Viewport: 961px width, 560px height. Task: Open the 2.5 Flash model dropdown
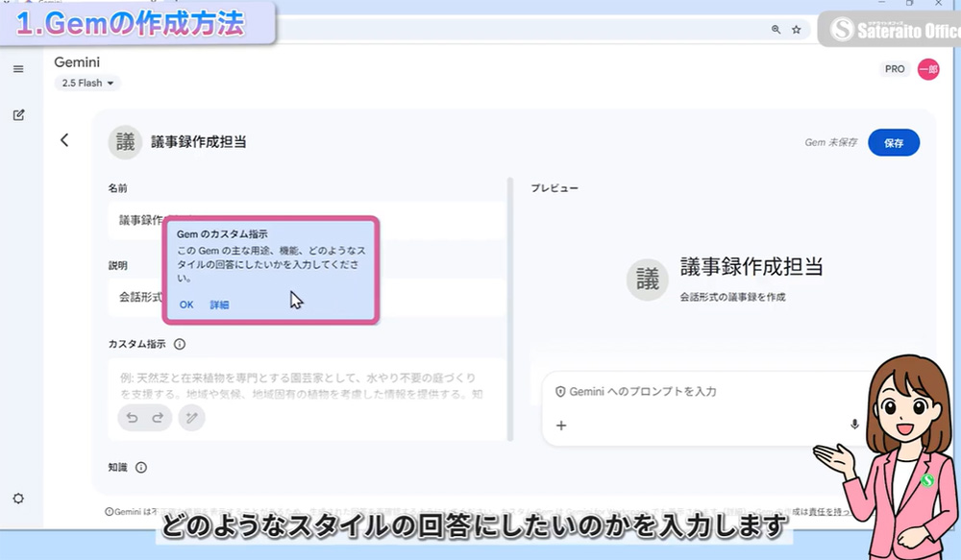87,83
